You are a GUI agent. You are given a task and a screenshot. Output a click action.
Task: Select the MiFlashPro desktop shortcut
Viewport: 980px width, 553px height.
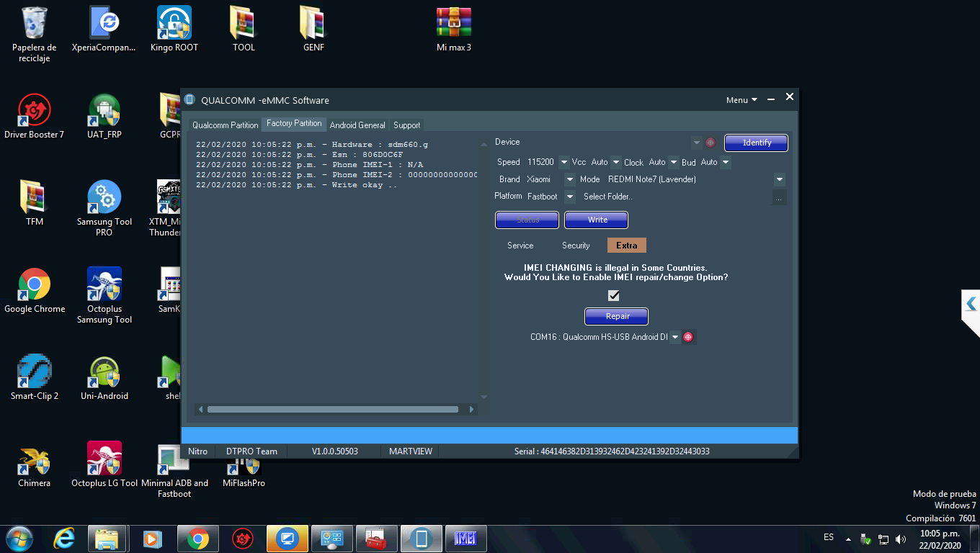(x=244, y=470)
